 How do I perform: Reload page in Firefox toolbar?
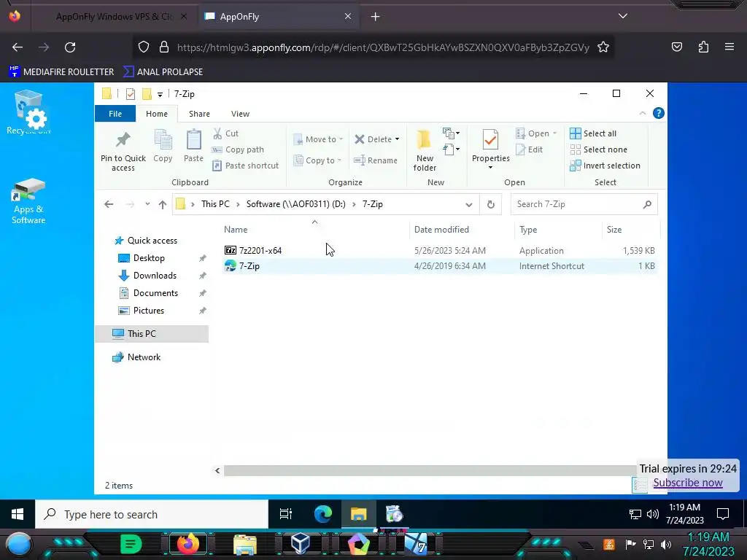(70, 47)
